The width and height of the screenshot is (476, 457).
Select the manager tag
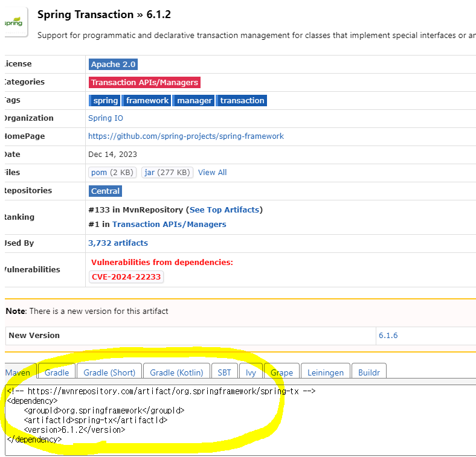[194, 100]
